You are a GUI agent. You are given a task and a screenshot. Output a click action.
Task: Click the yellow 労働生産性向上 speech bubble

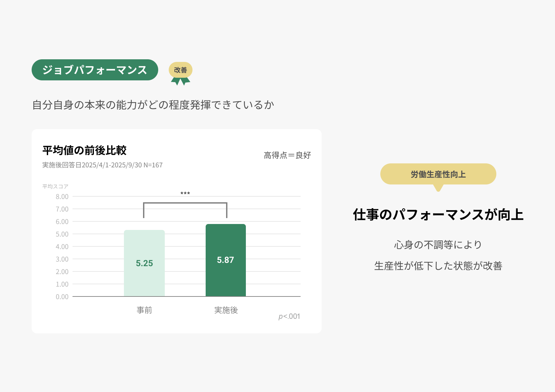(438, 174)
